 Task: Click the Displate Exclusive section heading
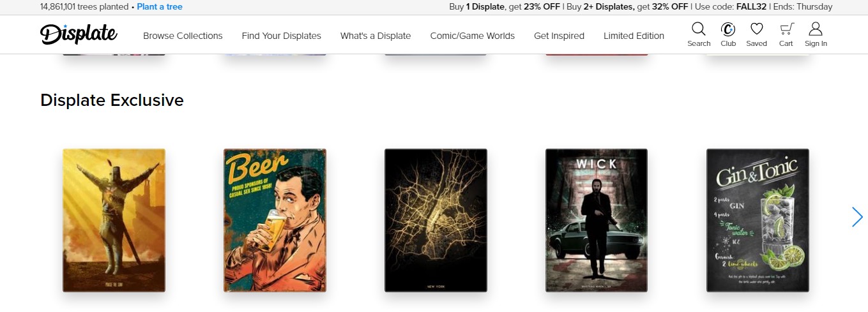[x=112, y=100]
